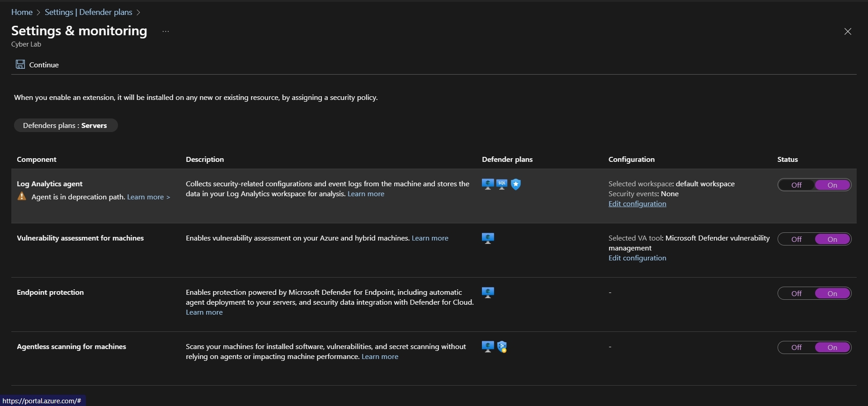868x406 pixels.
Task: Click the Selected VA tool configuration text
Action: 689,243
